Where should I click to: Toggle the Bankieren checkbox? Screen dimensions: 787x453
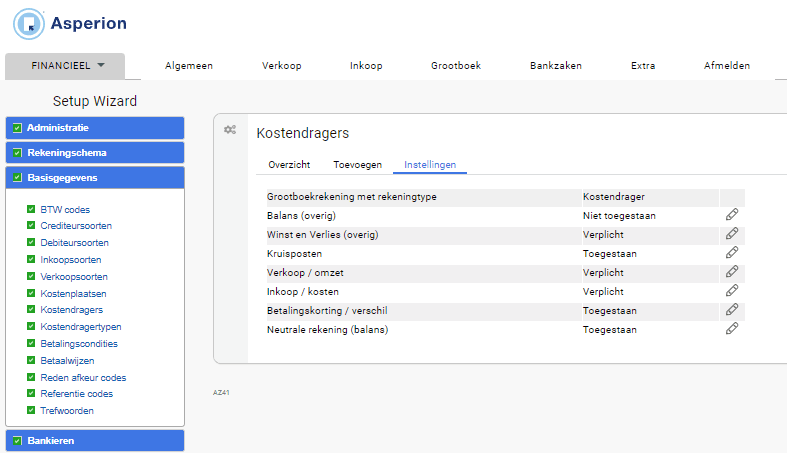(18, 440)
